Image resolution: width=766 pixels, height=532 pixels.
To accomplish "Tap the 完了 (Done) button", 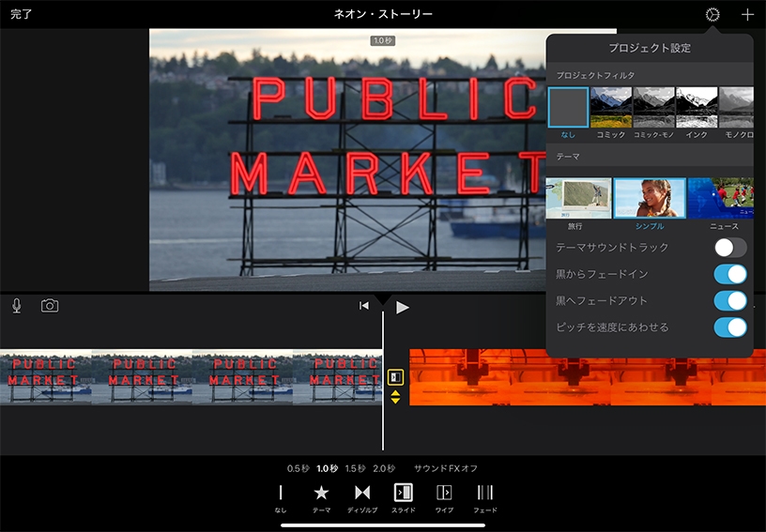I will (x=21, y=15).
